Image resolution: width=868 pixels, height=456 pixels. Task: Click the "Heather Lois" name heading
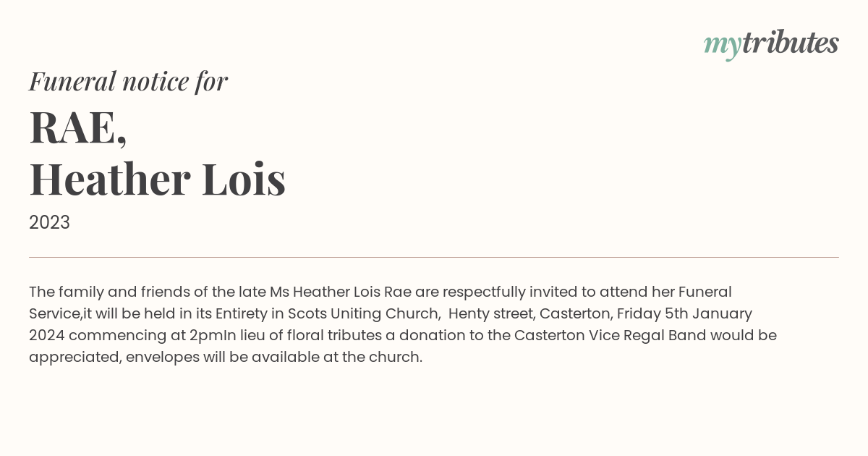[x=157, y=180]
